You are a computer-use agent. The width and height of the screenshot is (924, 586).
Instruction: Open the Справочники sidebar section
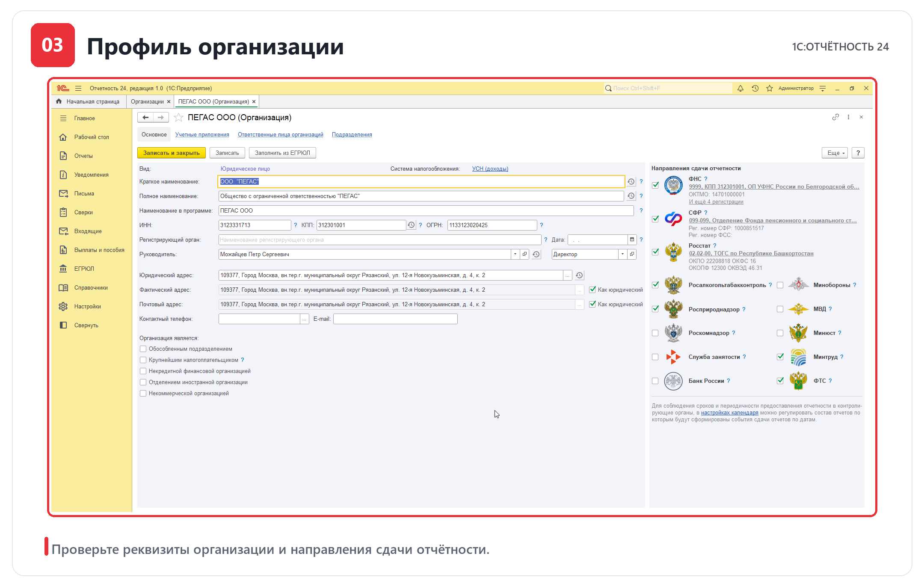coord(91,288)
